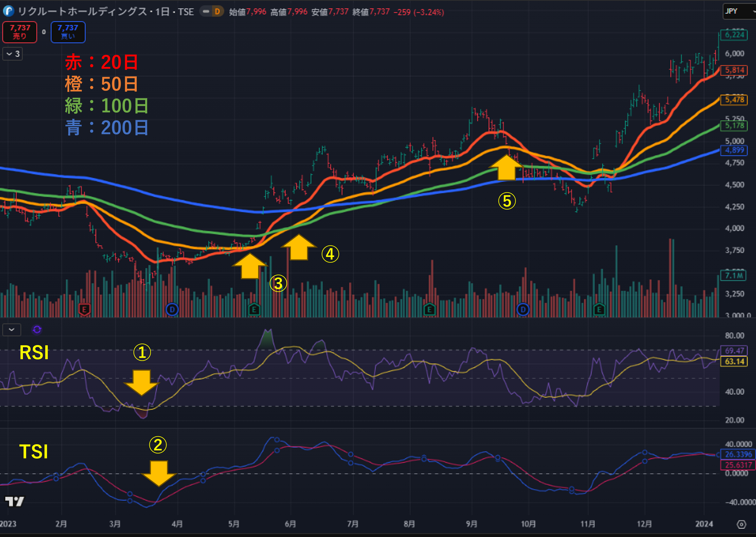Click the Recruit Holdings symbol logo icon
Viewport: 756px width, 537px height.
(x=9, y=11)
